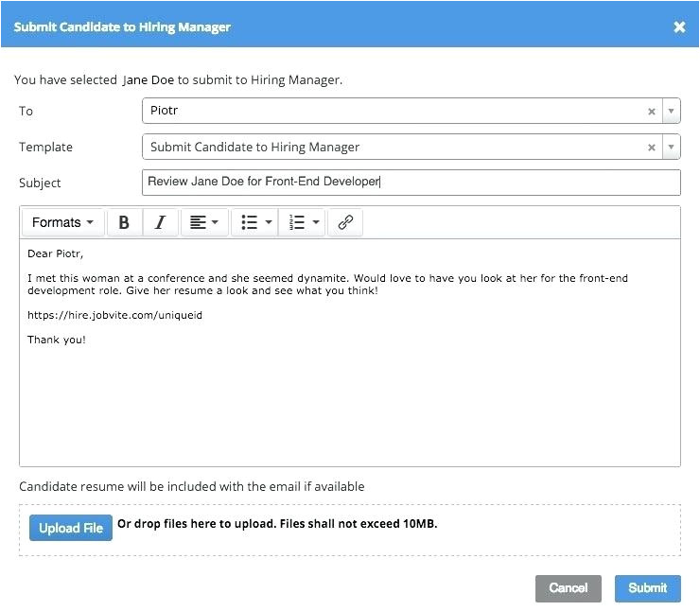Image resolution: width=700 pixels, height=611 pixels.
Task: Click the numbered list icon
Action: 297,222
